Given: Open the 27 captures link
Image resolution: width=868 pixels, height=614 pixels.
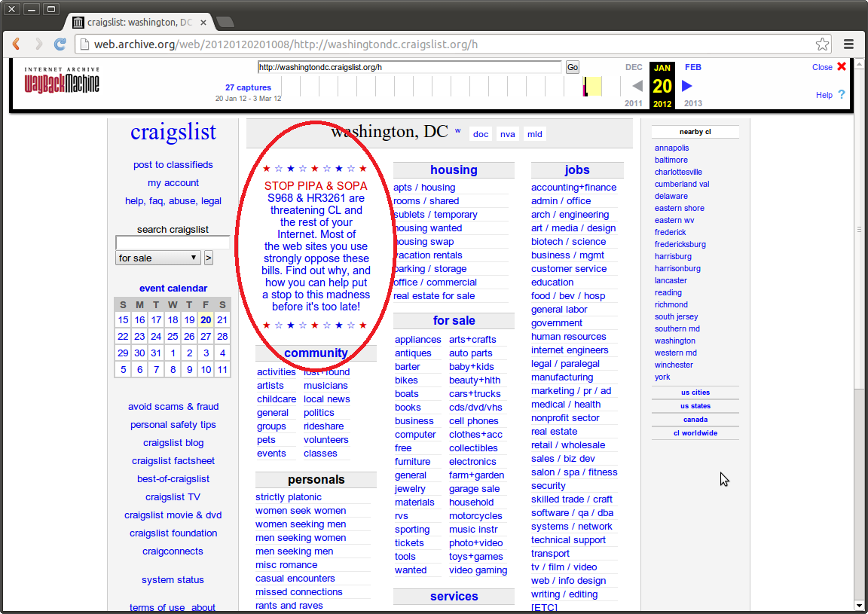Looking at the screenshot, I should (248, 87).
